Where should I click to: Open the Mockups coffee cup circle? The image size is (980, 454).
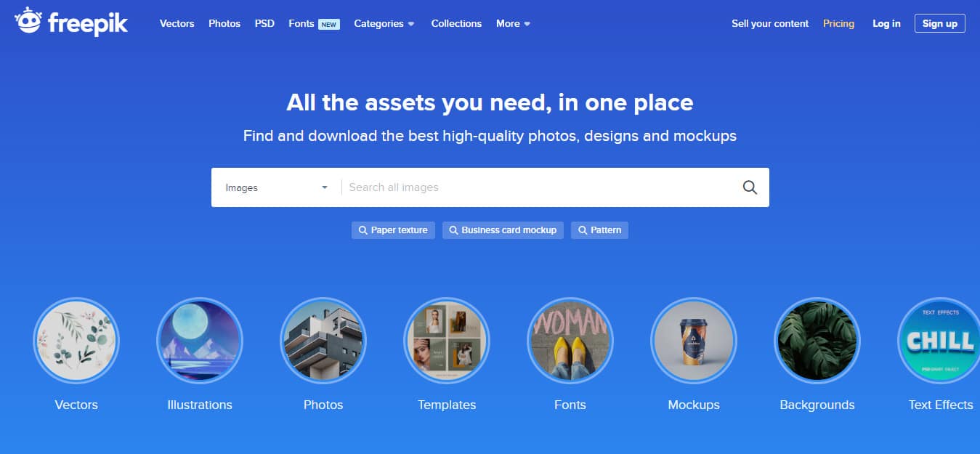point(694,341)
